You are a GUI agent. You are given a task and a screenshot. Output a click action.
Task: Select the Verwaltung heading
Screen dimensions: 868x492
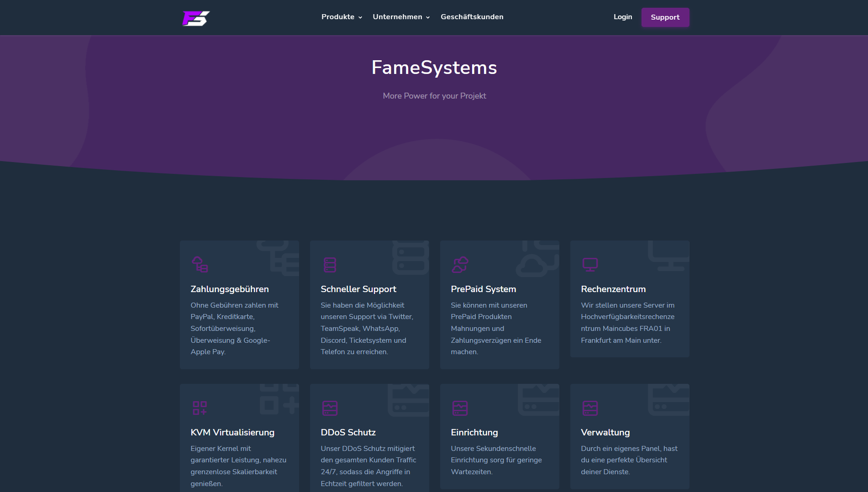point(605,432)
